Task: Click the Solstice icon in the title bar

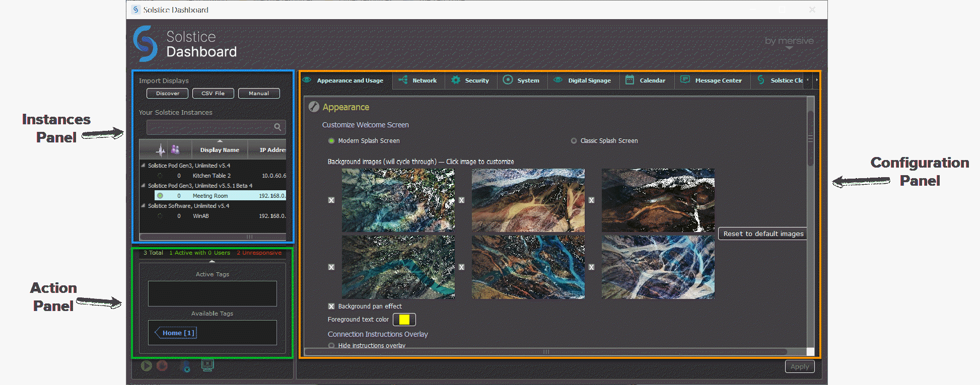Action: pos(135,10)
